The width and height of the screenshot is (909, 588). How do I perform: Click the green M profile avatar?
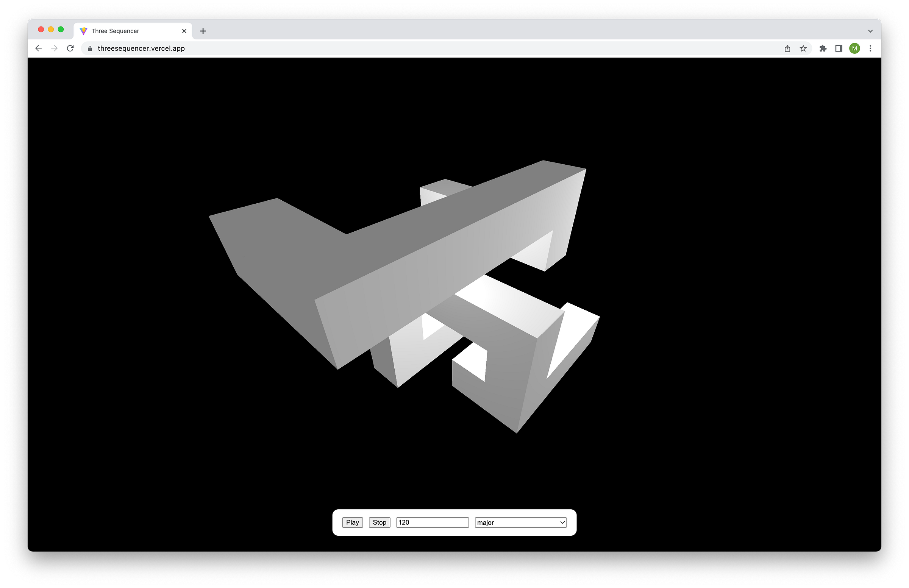(854, 48)
